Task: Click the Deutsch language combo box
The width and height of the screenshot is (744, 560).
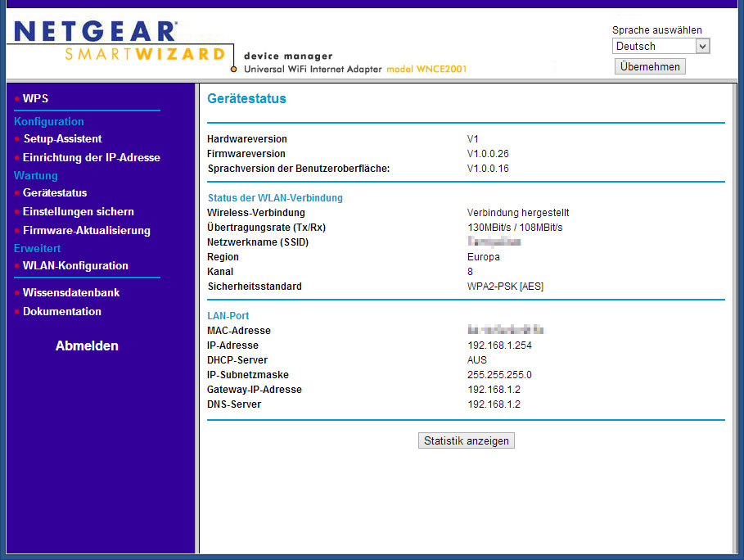Action: pyautogui.click(x=661, y=46)
